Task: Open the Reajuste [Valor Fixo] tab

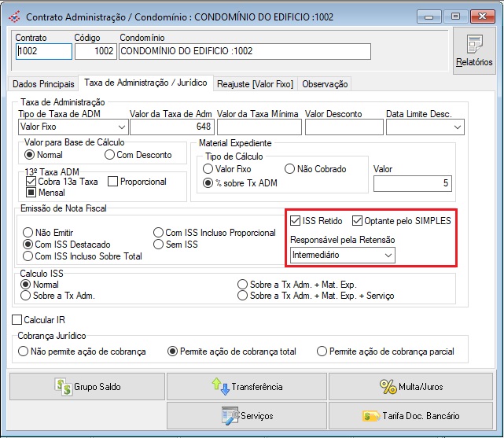Action: tap(256, 83)
